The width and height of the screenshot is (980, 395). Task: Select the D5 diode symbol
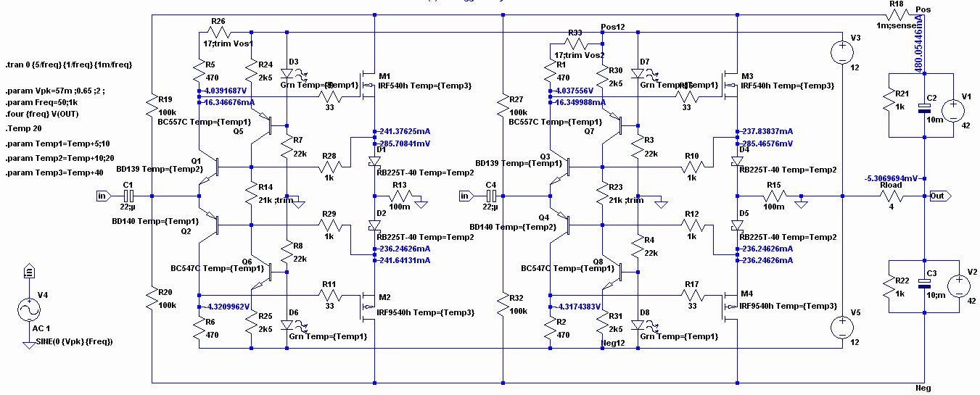coord(737,225)
